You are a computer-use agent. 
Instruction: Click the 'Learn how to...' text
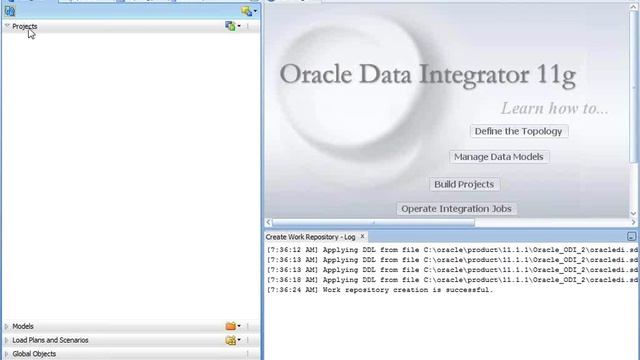pyautogui.click(x=554, y=108)
